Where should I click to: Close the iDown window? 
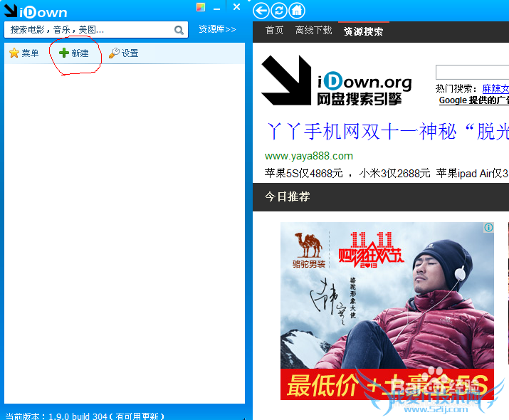click(x=236, y=7)
